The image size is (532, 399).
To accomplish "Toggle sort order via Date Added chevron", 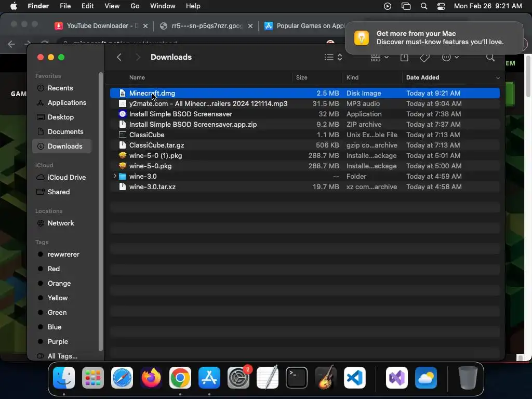I will pos(498,78).
